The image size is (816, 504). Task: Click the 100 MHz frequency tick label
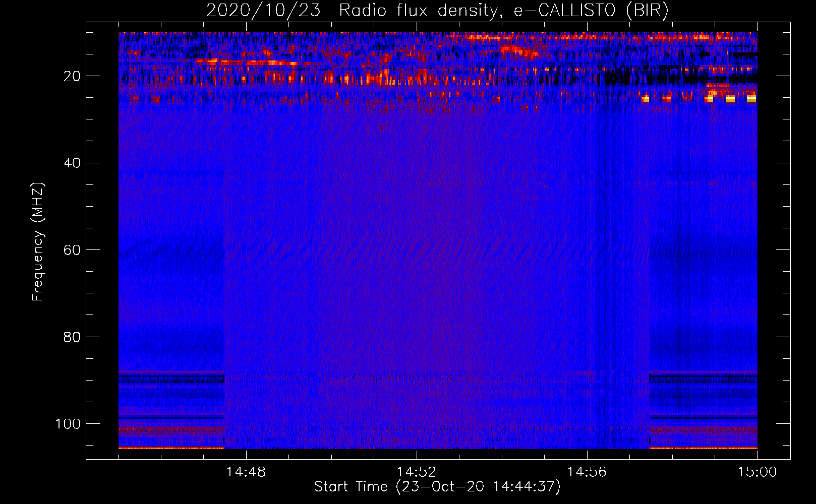point(68,424)
